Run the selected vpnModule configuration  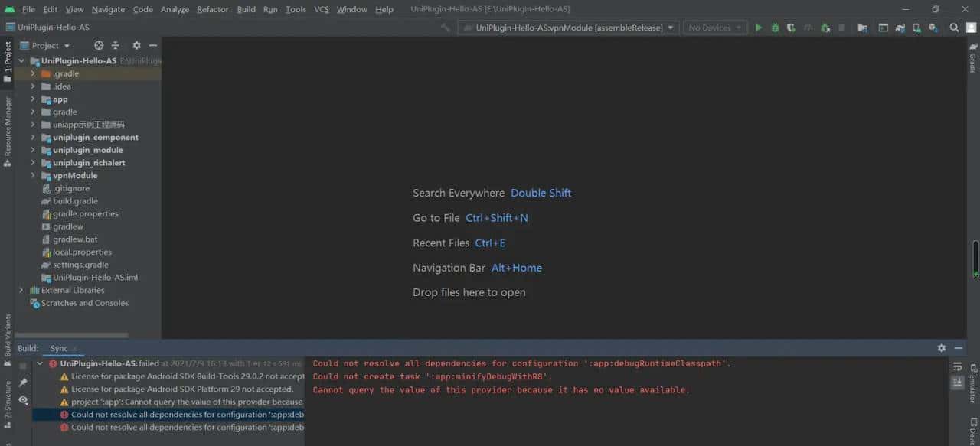pos(758,27)
